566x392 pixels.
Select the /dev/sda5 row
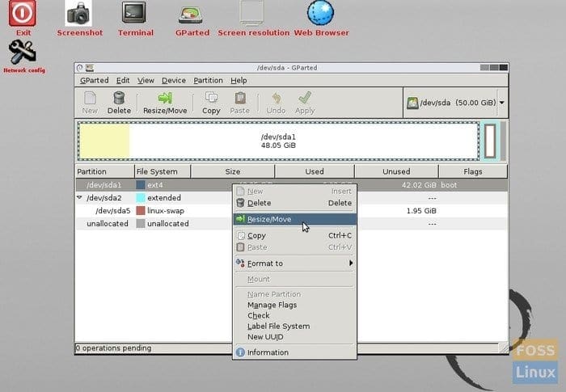click(291, 211)
